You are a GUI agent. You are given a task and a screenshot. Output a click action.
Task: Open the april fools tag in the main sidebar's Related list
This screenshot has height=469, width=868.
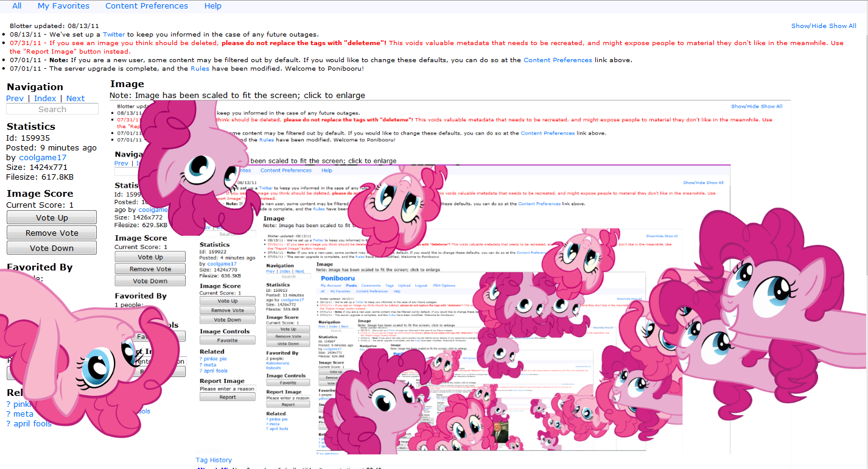click(33, 424)
